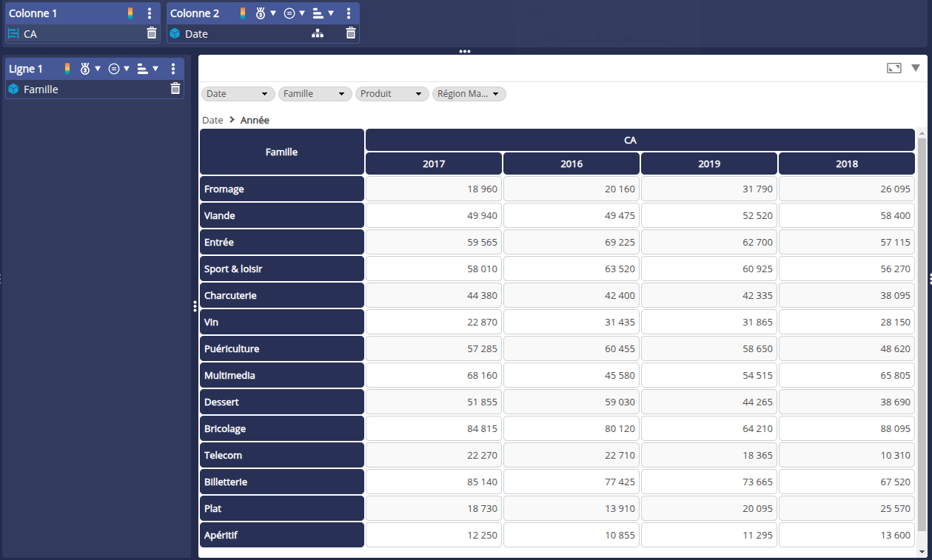Image resolution: width=932 pixels, height=560 pixels.
Task: Expand the Famille filter dropdown
Action: point(315,94)
